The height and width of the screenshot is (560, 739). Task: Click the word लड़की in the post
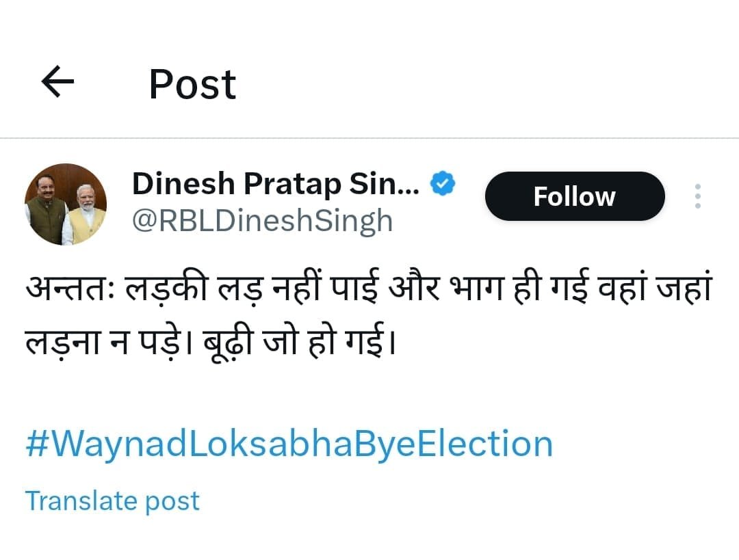[x=166, y=287]
